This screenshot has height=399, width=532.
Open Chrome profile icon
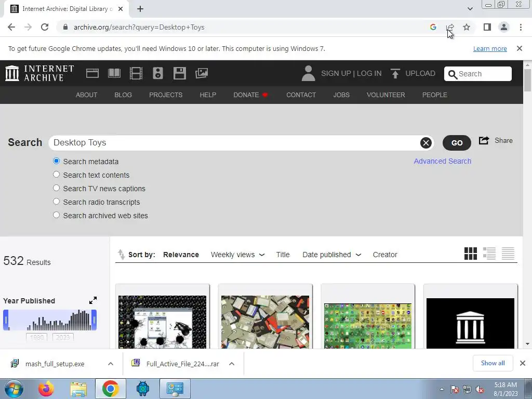[504, 27]
